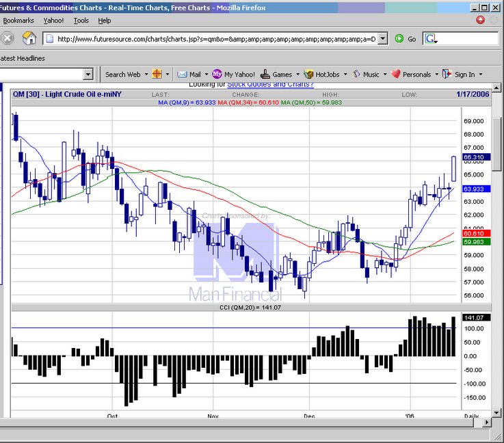Expand the Search Web dropdown arrow
Screen dimensions: 504x443
(x=146, y=75)
